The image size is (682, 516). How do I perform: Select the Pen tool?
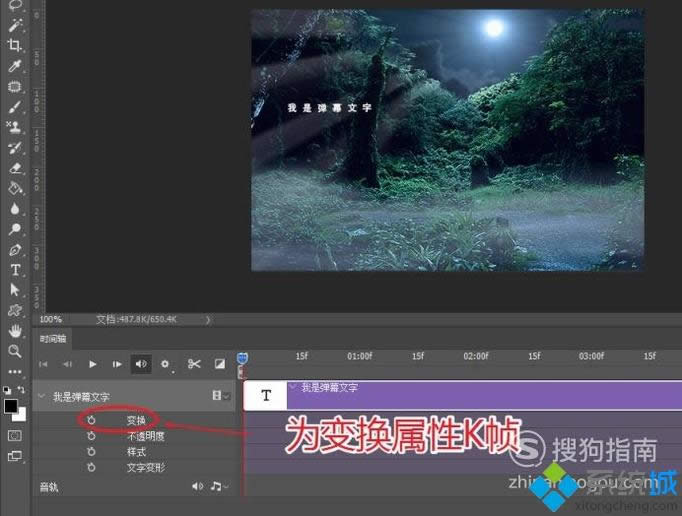point(15,250)
